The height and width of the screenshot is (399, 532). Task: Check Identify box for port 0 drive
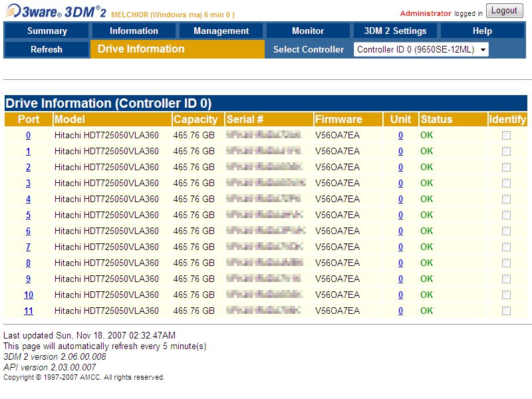pyautogui.click(x=506, y=136)
